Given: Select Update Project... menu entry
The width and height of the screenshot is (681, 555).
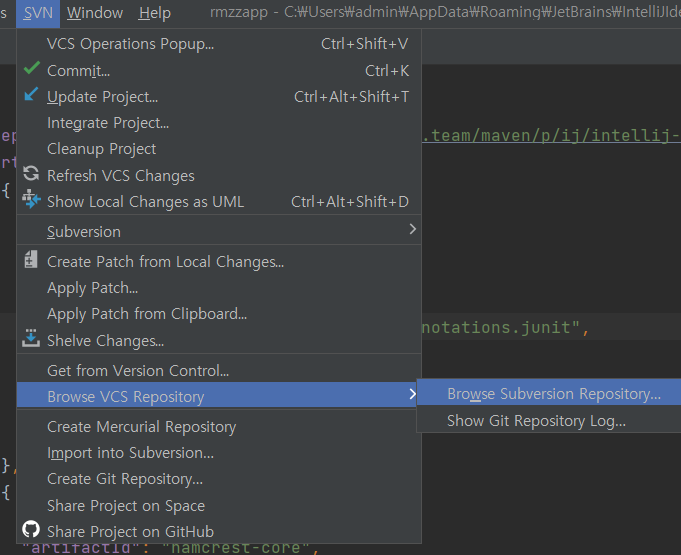Looking at the screenshot, I should tap(219, 96).
